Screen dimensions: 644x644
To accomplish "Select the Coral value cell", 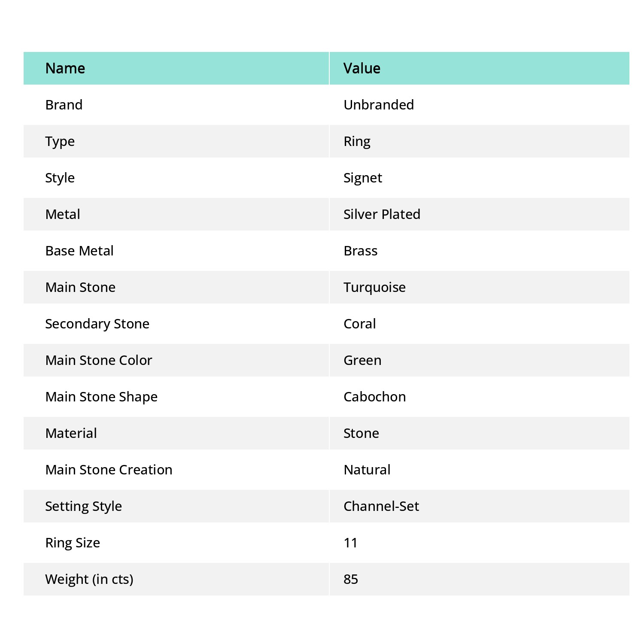I will coord(360,324).
